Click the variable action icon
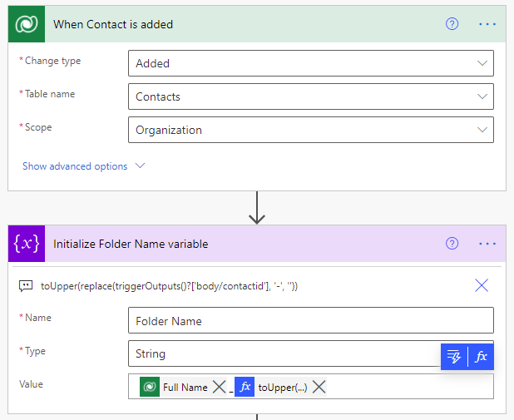 (x=28, y=244)
